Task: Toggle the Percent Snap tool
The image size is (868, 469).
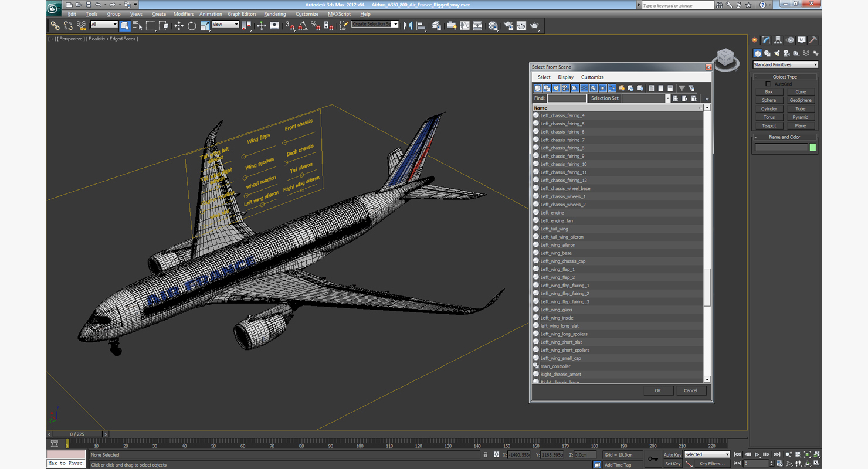Action: point(316,26)
